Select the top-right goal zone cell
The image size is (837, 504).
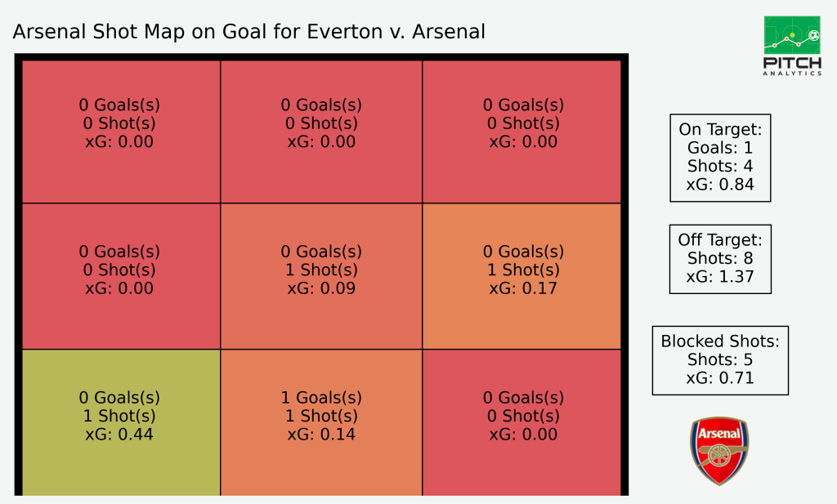[521, 132]
